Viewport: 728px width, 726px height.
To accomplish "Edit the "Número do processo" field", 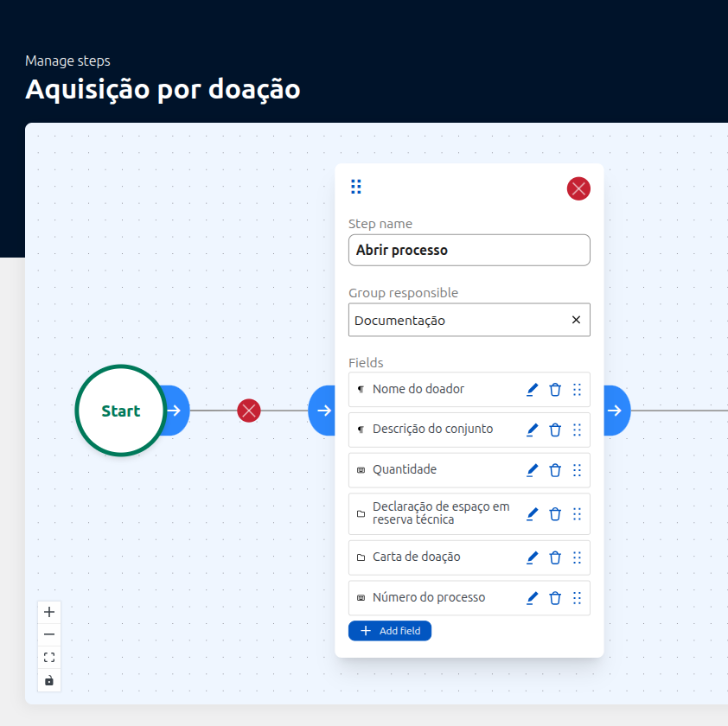I will click(532, 597).
